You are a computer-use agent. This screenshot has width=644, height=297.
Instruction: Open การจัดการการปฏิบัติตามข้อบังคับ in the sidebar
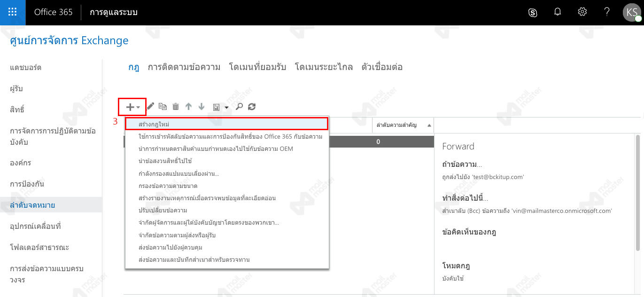click(x=53, y=136)
